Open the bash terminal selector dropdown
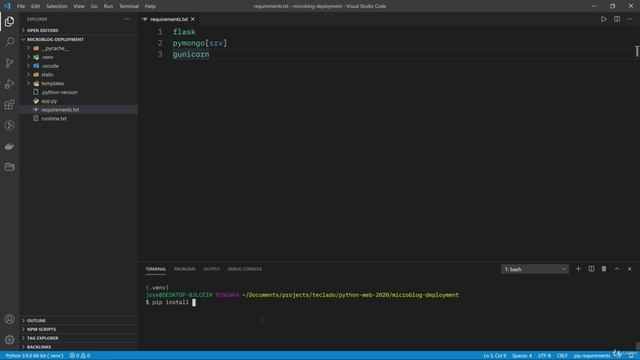 tap(535, 269)
